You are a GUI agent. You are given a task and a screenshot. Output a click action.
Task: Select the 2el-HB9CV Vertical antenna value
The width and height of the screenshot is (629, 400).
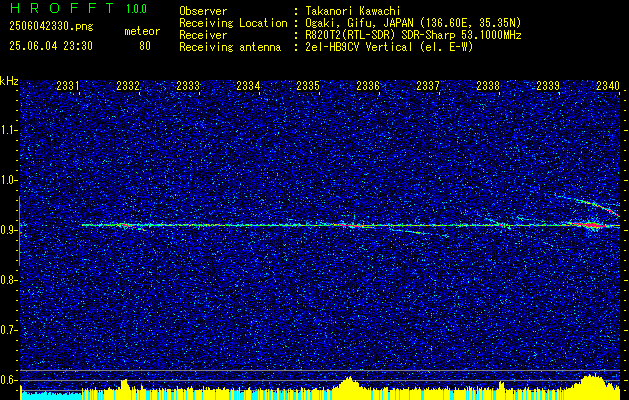click(389, 47)
